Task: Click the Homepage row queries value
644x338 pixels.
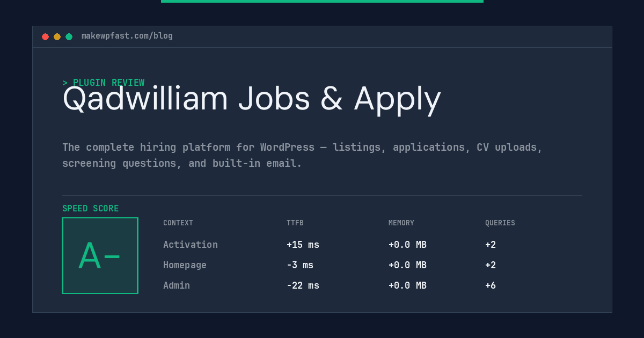Action: coord(491,265)
